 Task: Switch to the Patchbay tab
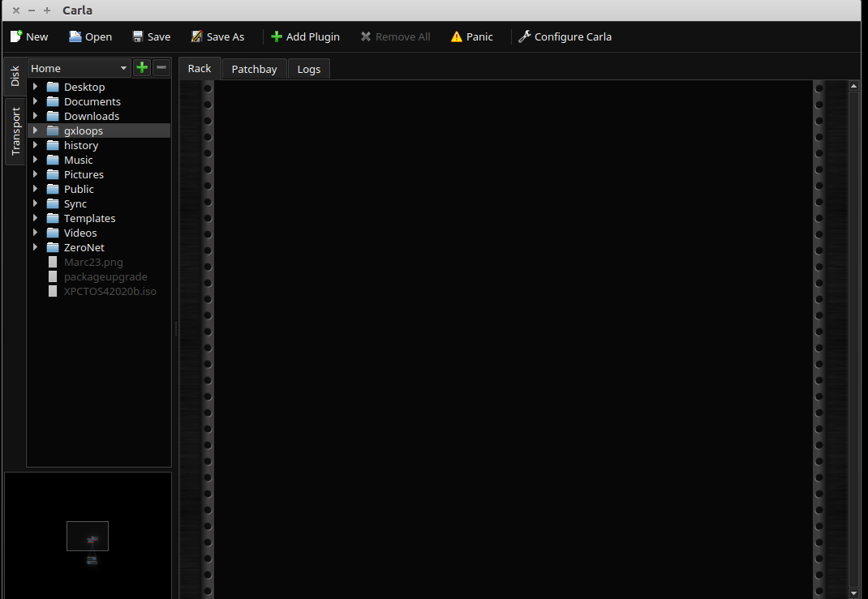(254, 69)
